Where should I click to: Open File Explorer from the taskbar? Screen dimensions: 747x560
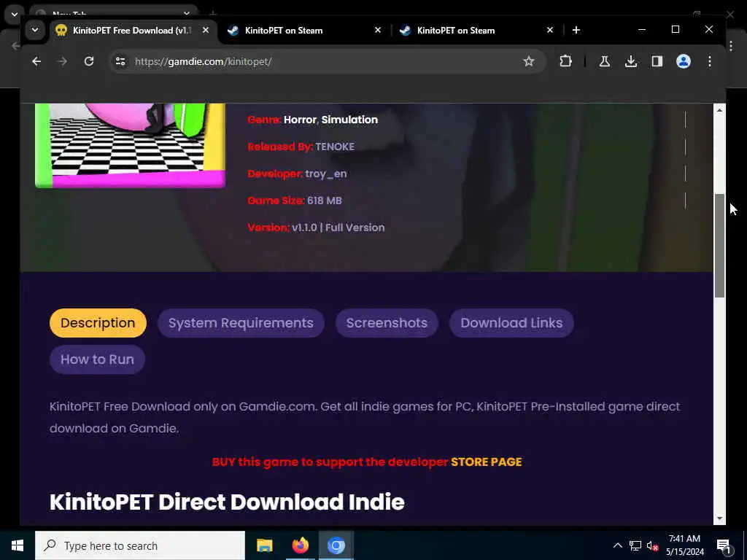click(x=264, y=545)
